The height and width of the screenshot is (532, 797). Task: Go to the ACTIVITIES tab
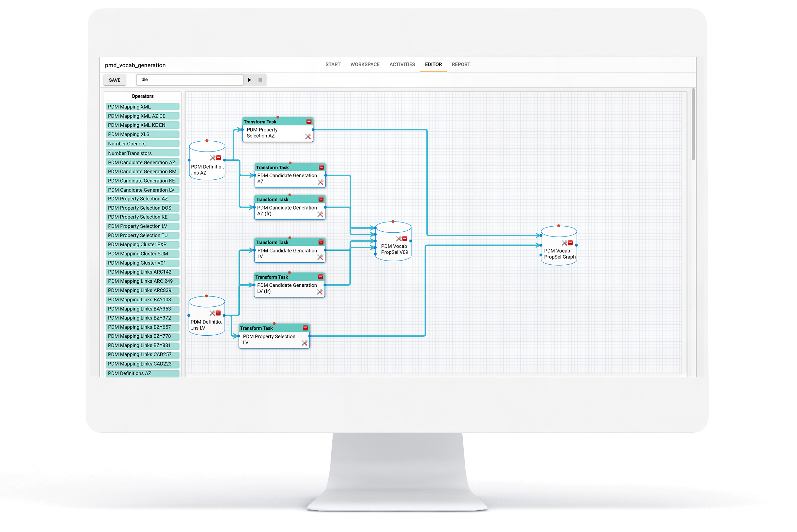[x=402, y=64]
